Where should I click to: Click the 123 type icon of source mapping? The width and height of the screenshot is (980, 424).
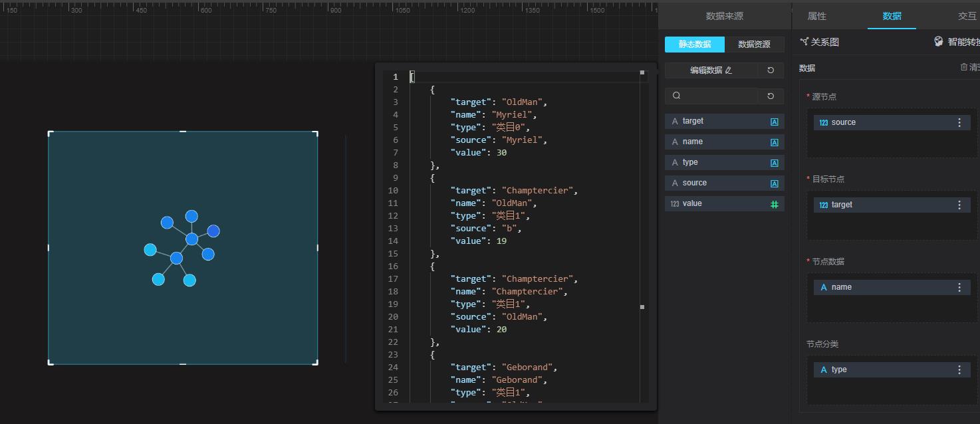824,123
